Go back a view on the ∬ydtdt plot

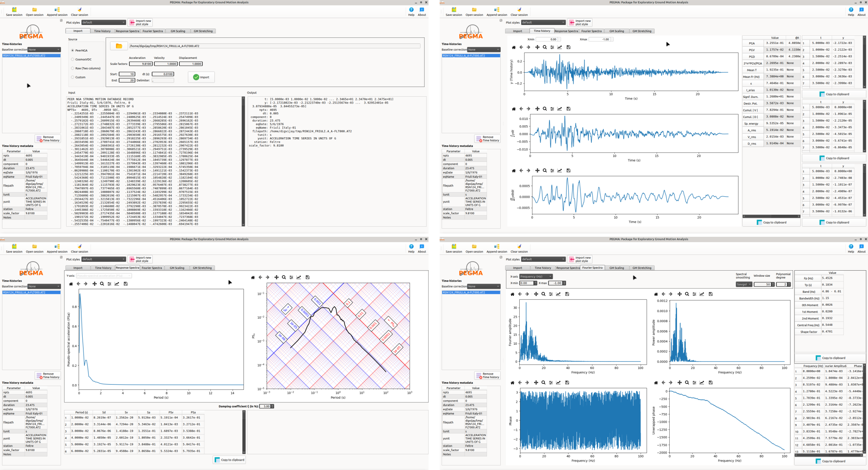521,170
